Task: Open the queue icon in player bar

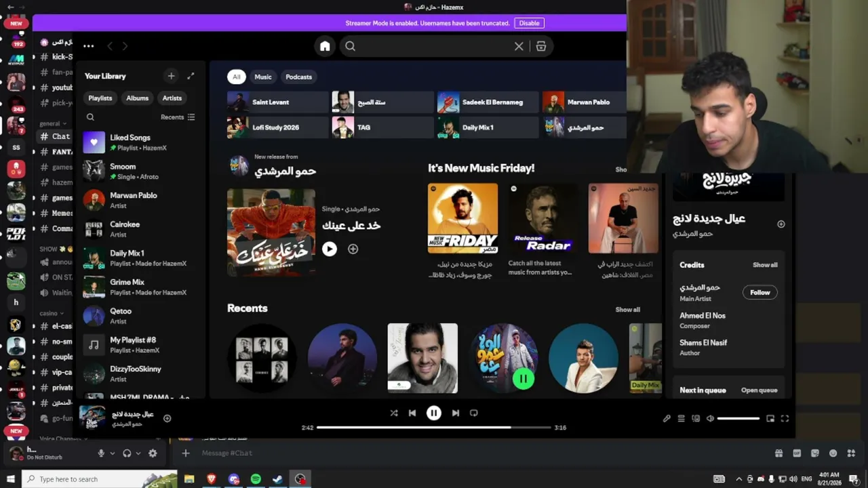Action: [x=682, y=418]
